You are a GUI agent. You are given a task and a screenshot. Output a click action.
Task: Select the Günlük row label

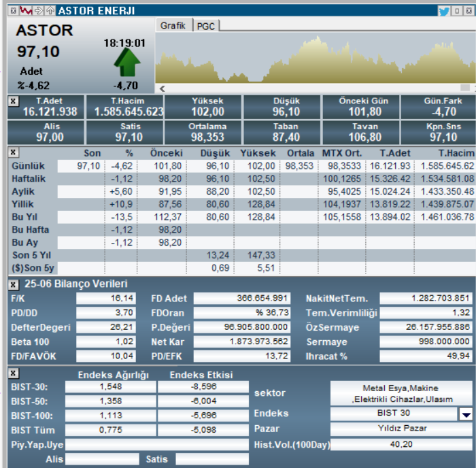[28, 166]
